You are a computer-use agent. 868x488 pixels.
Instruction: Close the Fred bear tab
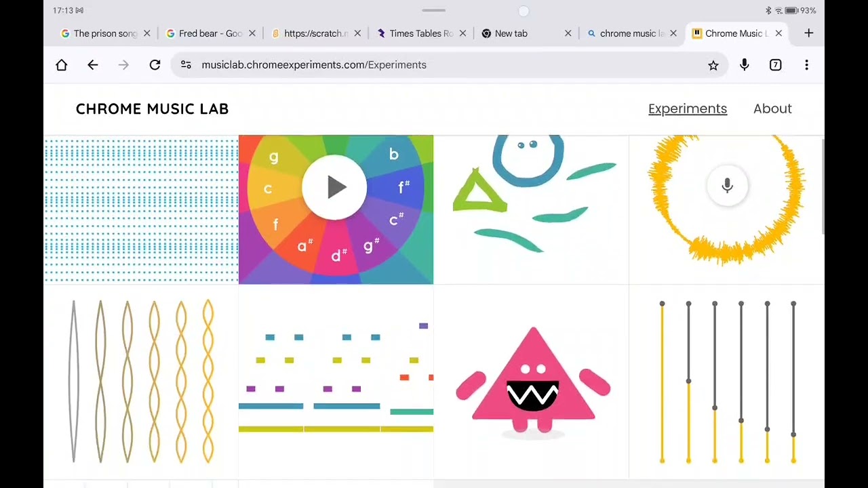(252, 33)
